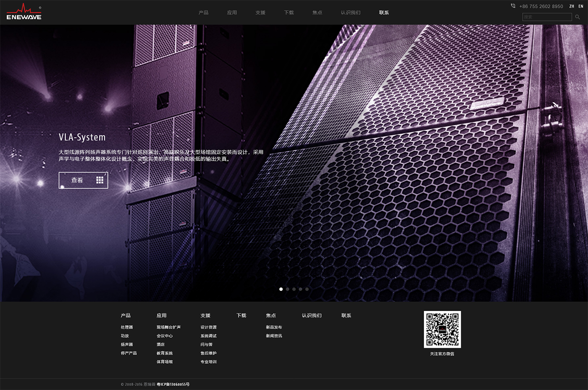Click the search magnifier icon
Screen dimensions: 588x390
pyautogui.click(x=577, y=17)
